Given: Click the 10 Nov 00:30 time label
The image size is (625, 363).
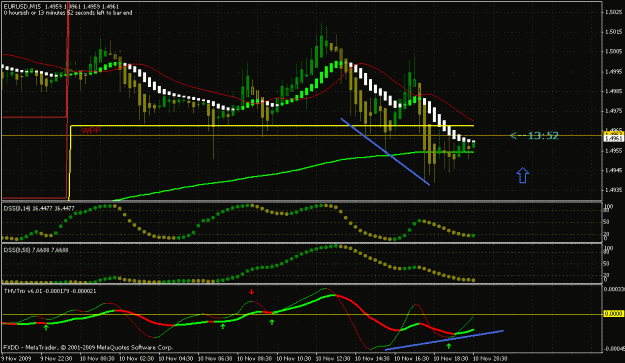Looking at the screenshot, I should pos(97,359).
